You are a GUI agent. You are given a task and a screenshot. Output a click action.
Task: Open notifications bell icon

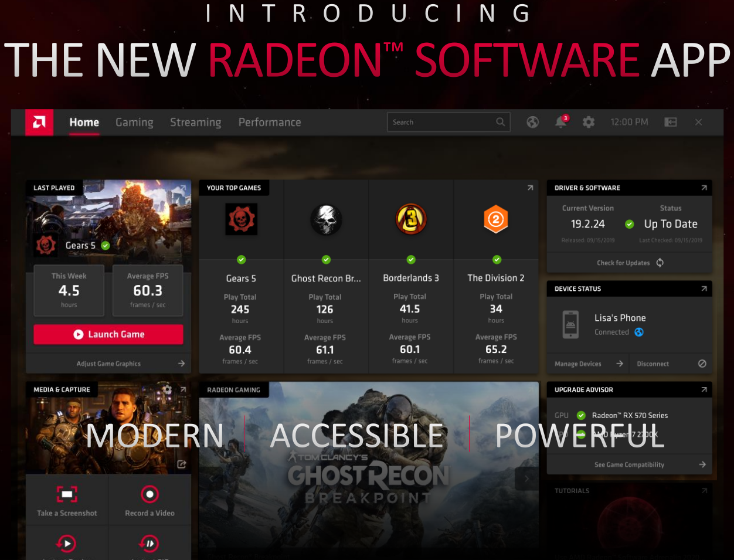coord(561,122)
